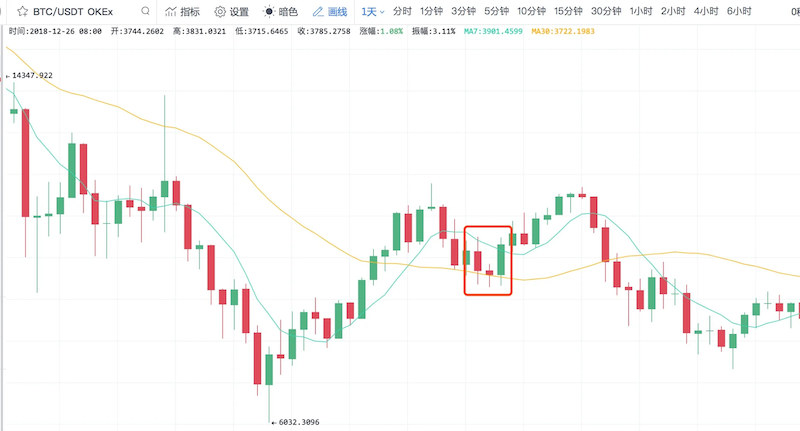Image resolution: width=800 pixels, height=431 pixels.
Task: Select the 6小时 interval
Action: tap(739, 11)
